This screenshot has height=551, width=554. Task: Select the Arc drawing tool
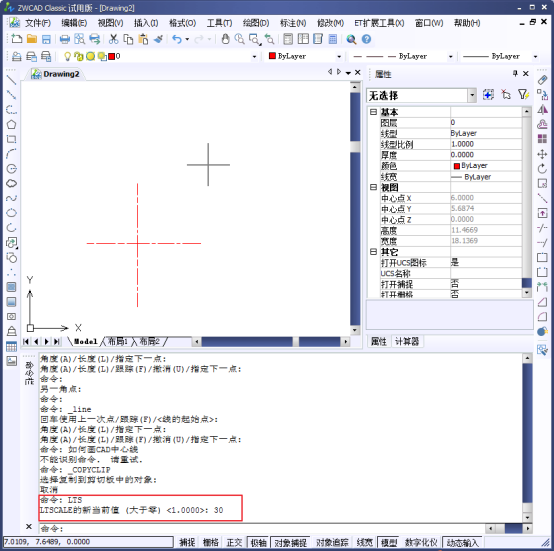11,154
